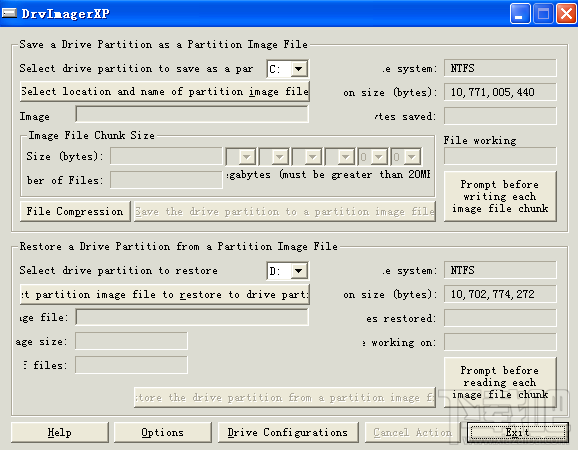Click the File working on field in Save section
This screenshot has height=450, width=578.
(500, 156)
